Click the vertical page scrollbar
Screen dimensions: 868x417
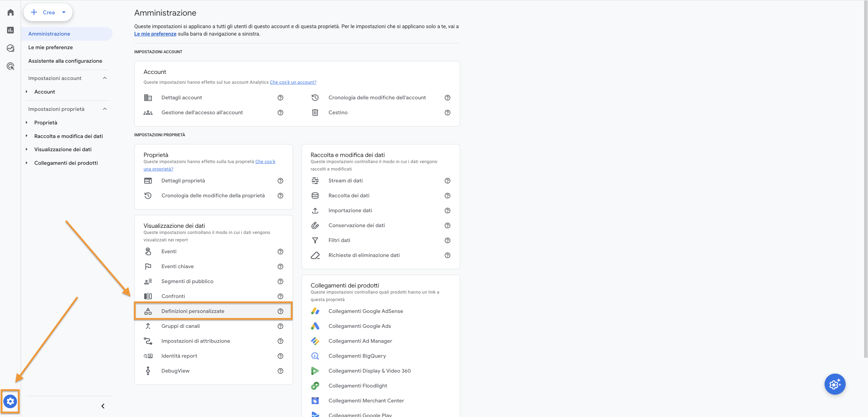coord(866,180)
